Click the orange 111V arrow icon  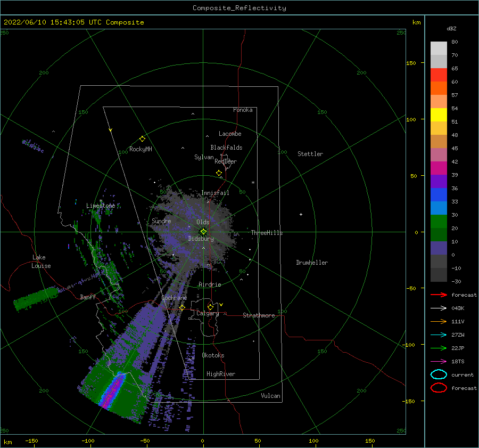pyautogui.click(x=439, y=321)
